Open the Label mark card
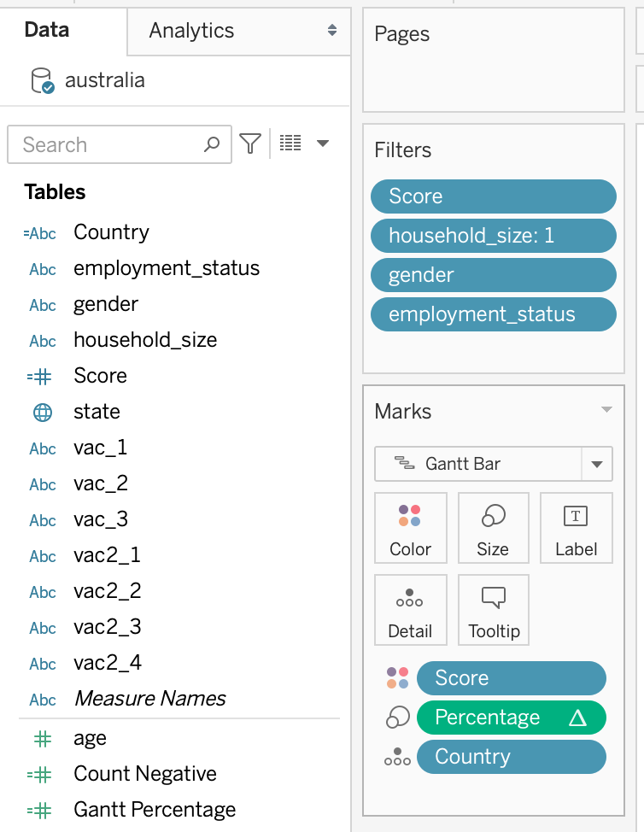This screenshot has height=832, width=644. coord(576,527)
